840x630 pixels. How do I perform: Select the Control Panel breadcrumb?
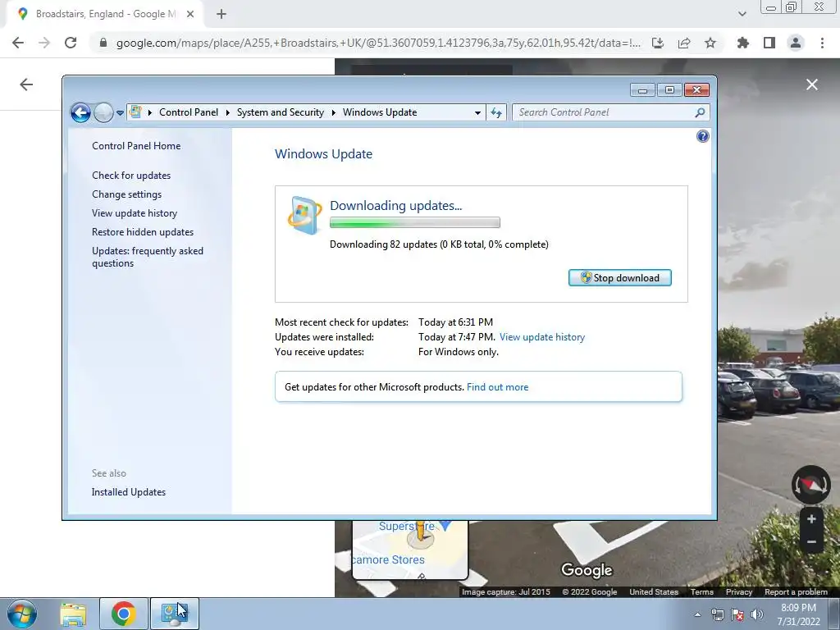189,112
